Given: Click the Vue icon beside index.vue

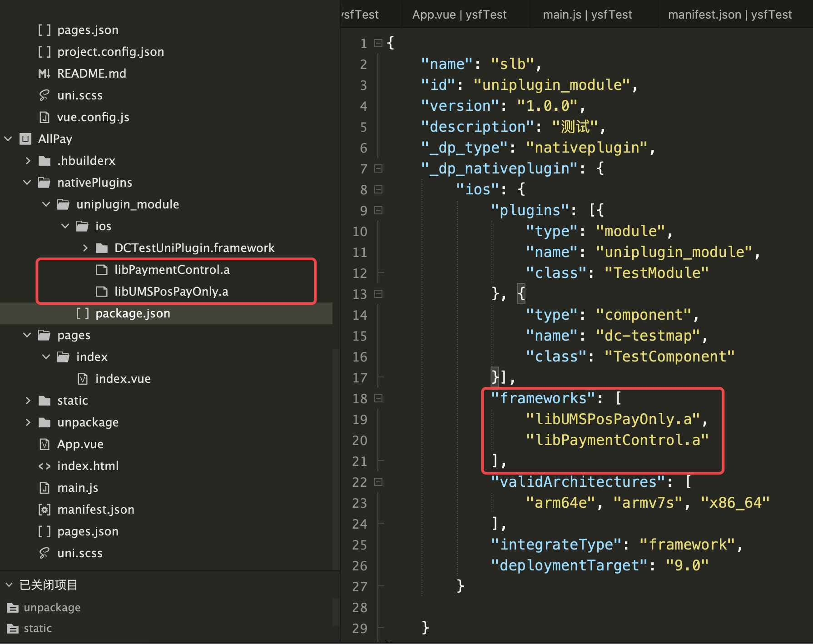Looking at the screenshot, I should pyautogui.click(x=83, y=379).
